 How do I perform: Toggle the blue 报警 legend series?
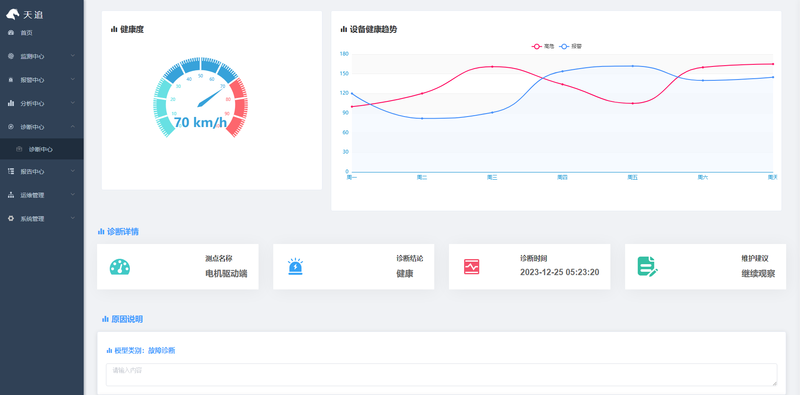coord(571,46)
